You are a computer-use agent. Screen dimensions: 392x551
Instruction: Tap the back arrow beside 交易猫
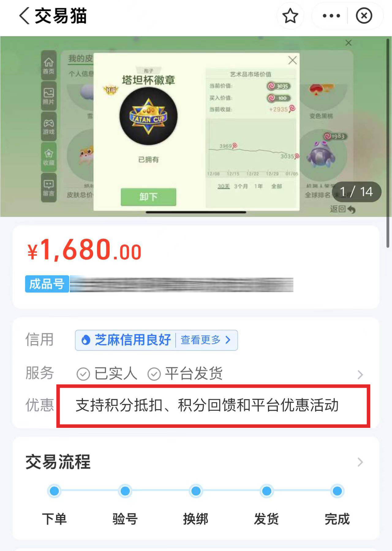24,16
